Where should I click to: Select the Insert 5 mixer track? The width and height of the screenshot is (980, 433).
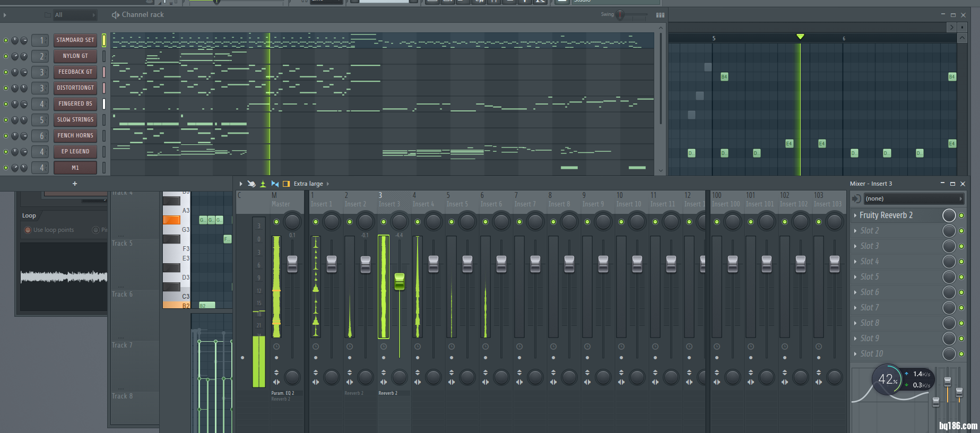[x=457, y=204]
